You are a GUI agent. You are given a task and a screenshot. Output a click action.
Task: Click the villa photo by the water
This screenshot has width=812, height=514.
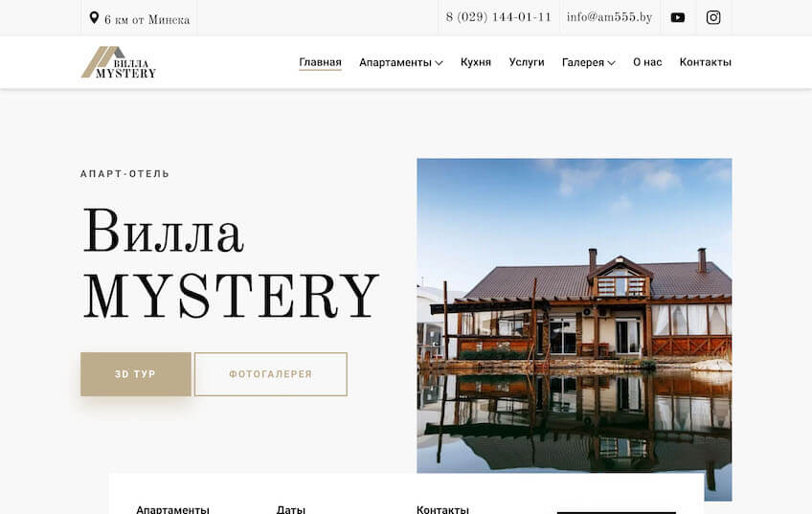574,316
